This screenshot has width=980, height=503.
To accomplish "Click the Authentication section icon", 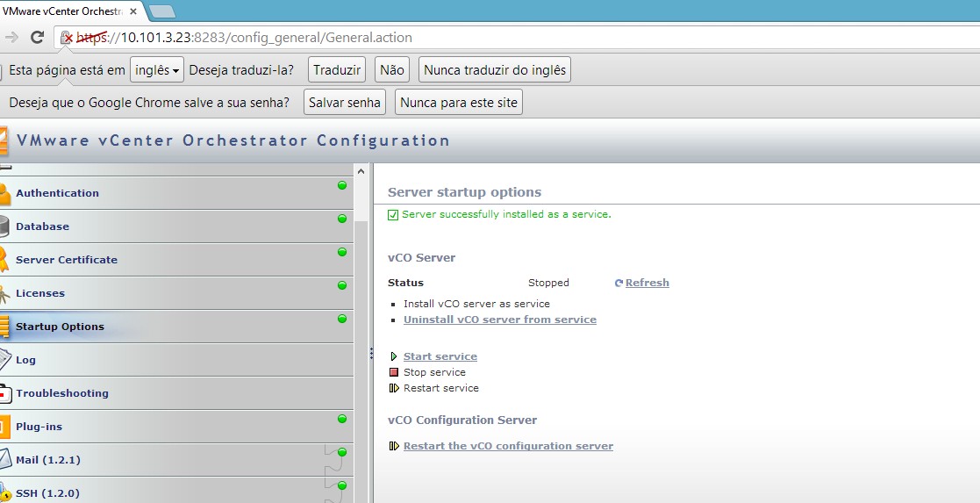I will point(4,193).
